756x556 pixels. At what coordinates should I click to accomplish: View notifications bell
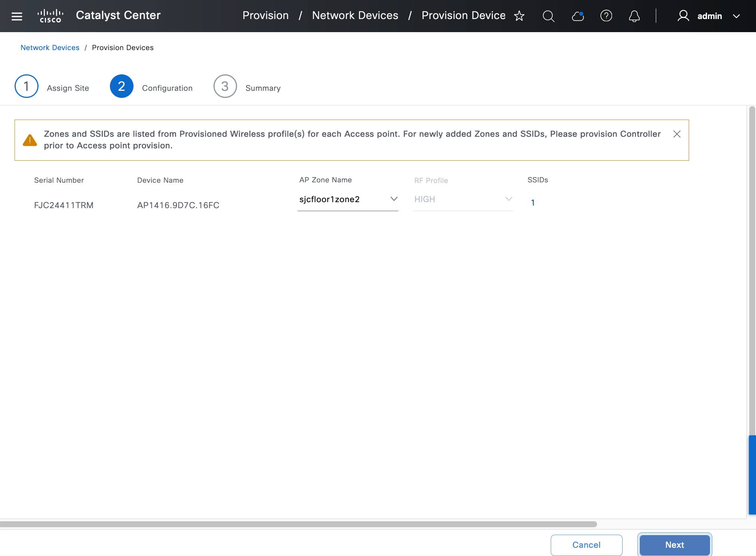(x=634, y=16)
